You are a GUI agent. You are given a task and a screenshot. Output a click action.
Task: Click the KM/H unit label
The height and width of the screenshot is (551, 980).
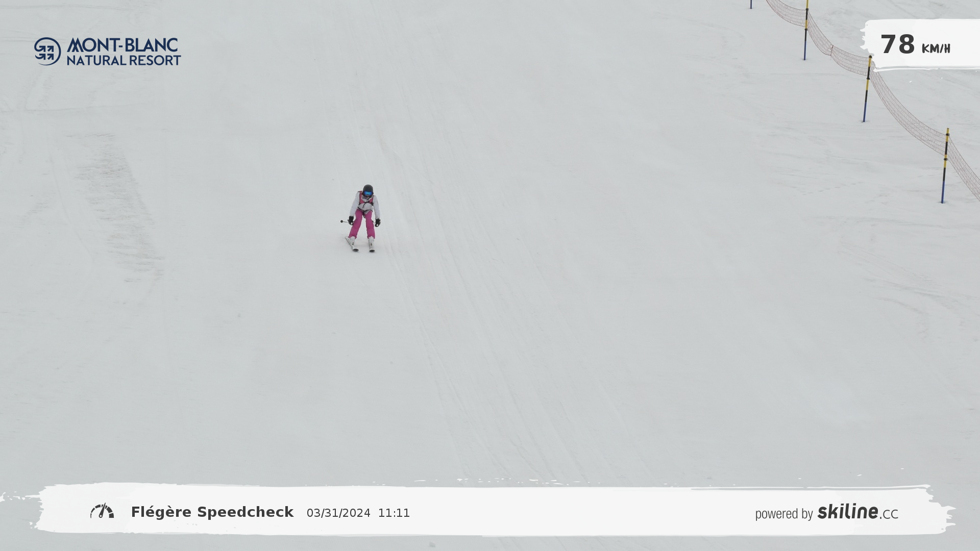click(936, 49)
